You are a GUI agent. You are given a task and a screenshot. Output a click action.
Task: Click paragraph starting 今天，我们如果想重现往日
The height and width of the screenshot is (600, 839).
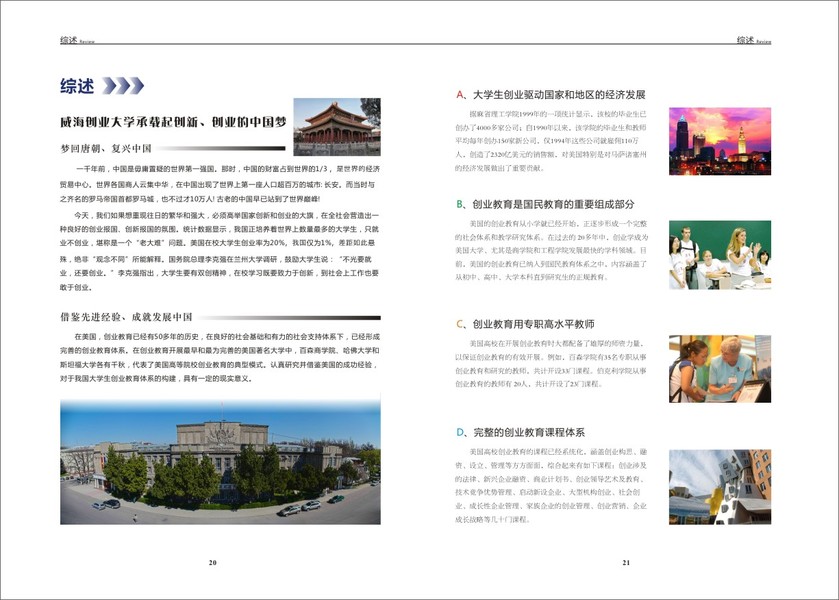(220, 251)
